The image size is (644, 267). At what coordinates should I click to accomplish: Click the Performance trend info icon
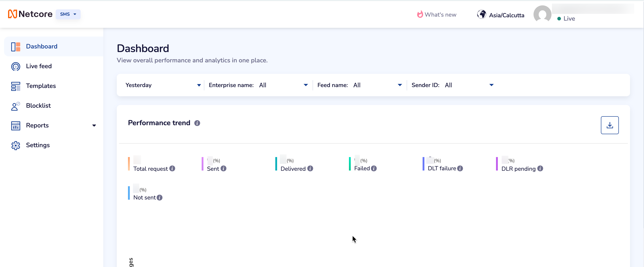(197, 123)
